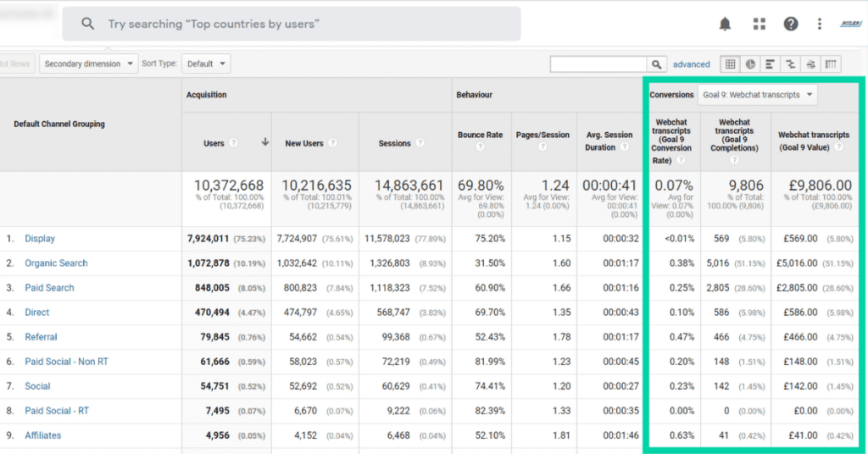868x454 pixels.
Task: Click the help question mark icon
Action: coord(791,24)
